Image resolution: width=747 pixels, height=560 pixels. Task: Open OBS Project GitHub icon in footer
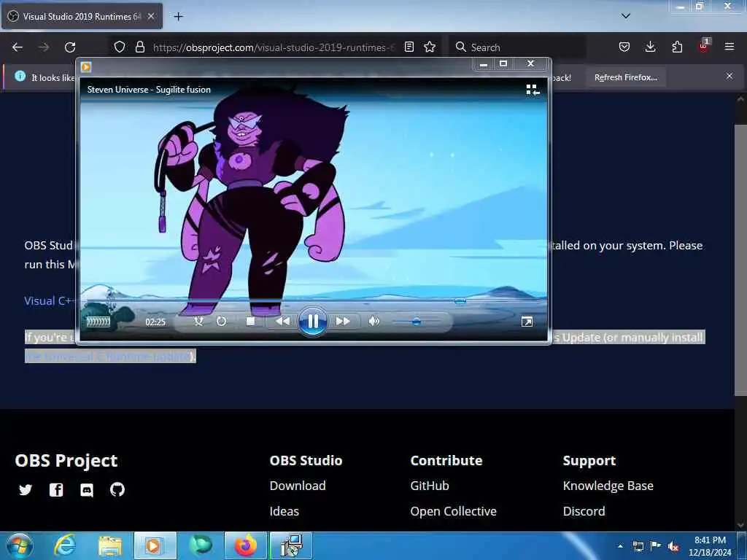tap(117, 489)
